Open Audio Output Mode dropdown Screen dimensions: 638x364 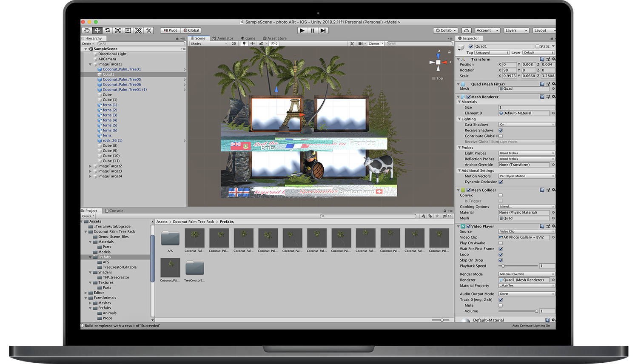[x=527, y=294]
